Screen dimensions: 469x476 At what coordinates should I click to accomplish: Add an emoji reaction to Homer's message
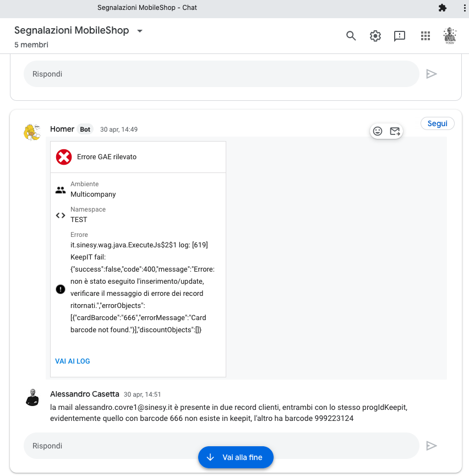coord(378,131)
